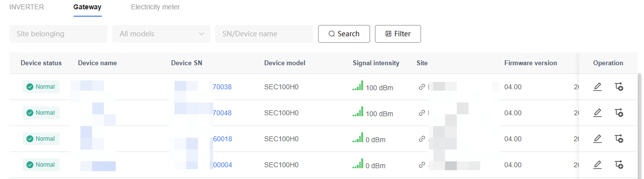Click the site link icon in the first row
This screenshot has width=644, height=179.
click(421, 87)
